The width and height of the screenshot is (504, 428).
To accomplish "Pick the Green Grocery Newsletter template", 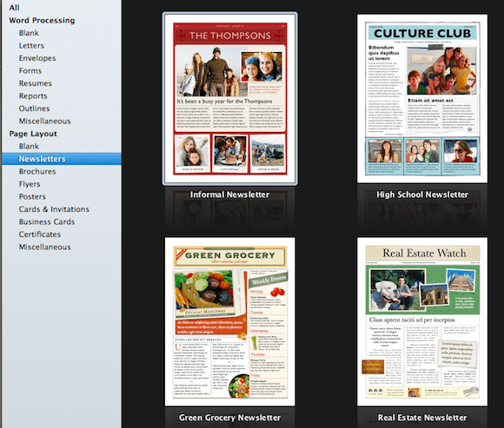I will tap(229, 322).
